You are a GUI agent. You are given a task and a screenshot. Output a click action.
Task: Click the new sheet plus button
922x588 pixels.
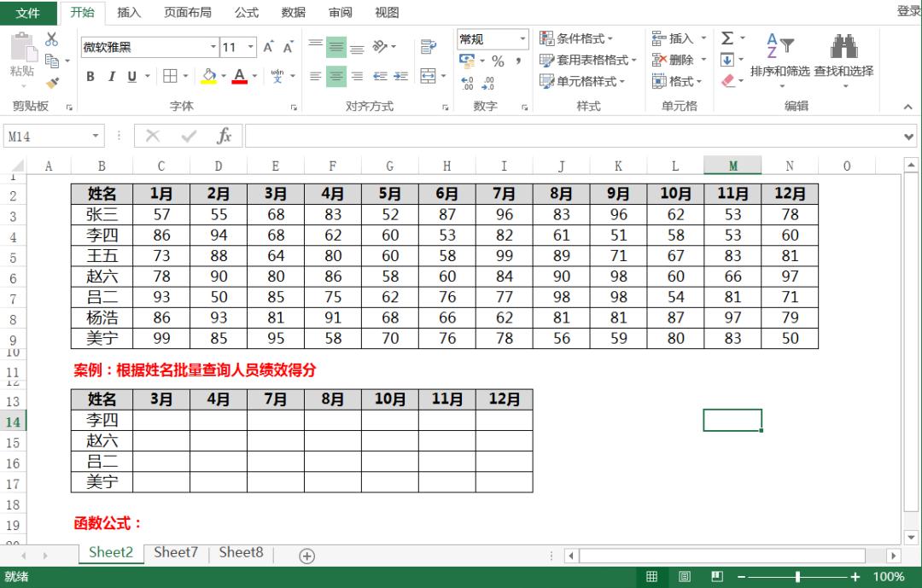(x=305, y=555)
